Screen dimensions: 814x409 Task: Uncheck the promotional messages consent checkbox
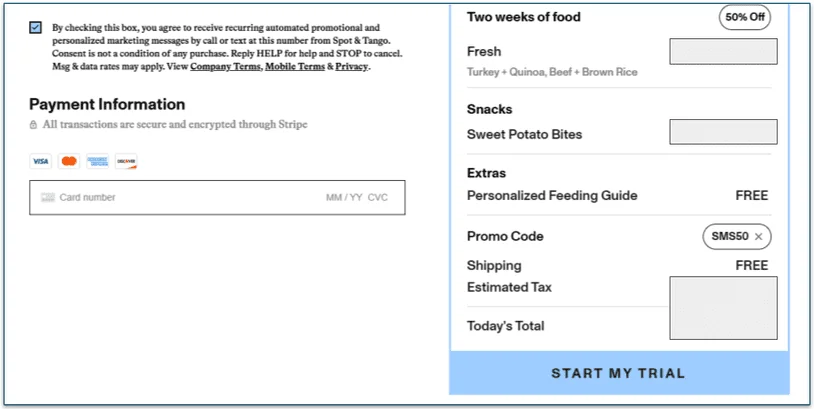coord(36,28)
